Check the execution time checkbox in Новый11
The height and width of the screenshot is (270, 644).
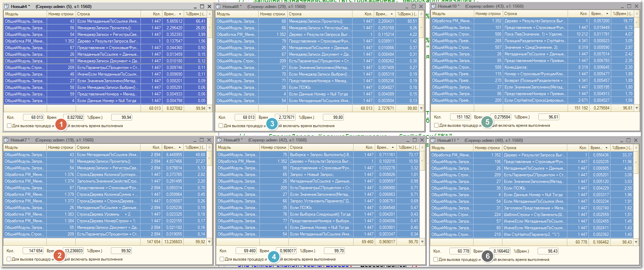tap(435, 260)
